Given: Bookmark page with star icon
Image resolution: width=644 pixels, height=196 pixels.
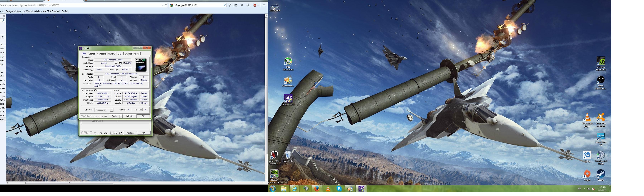Looking at the screenshot, I should tap(230, 5).
